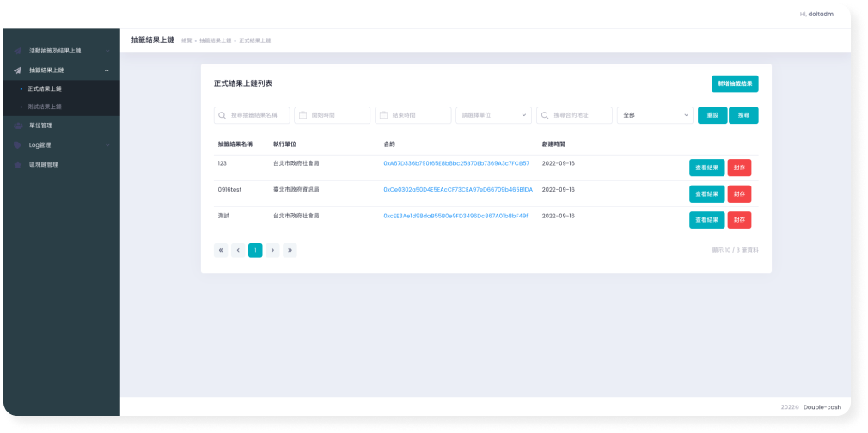Collapse the 抽籤結果上鏈 sidebar section
Viewport: 868px width, 433px height.
106,70
